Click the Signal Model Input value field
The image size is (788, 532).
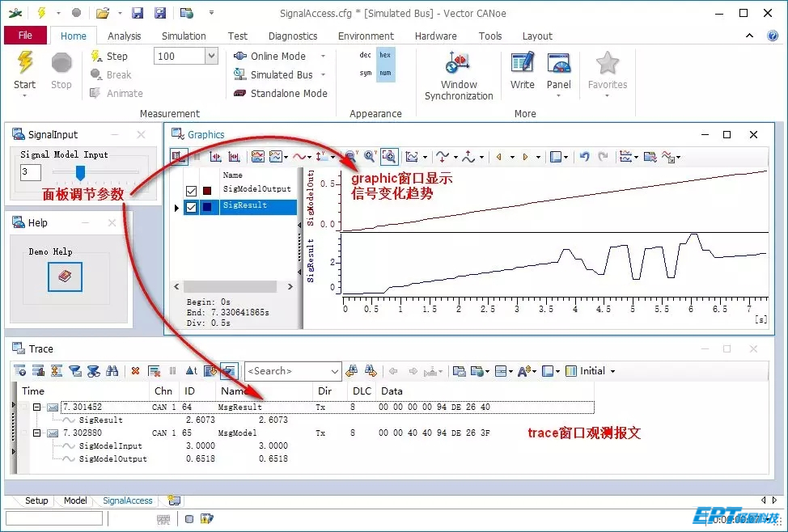(x=30, y=173)
